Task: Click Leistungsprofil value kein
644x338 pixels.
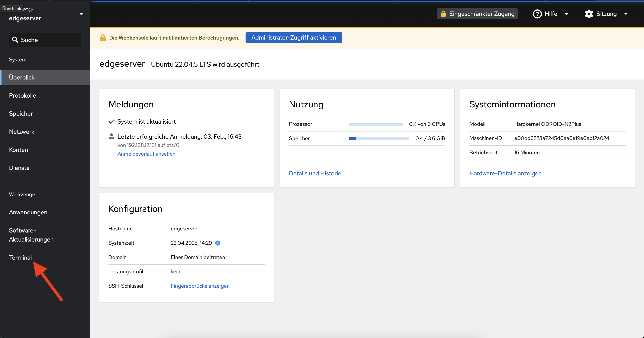Action: click(175, 272)
